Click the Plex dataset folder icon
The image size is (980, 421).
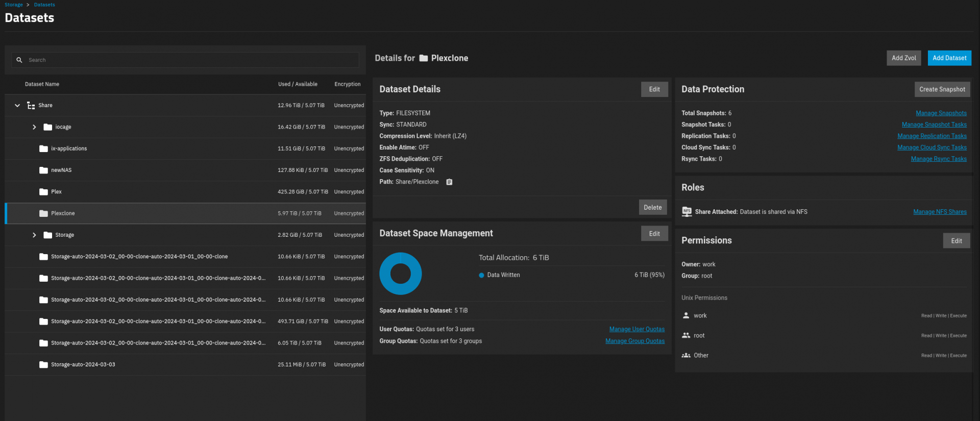click(x=43, y=192)
